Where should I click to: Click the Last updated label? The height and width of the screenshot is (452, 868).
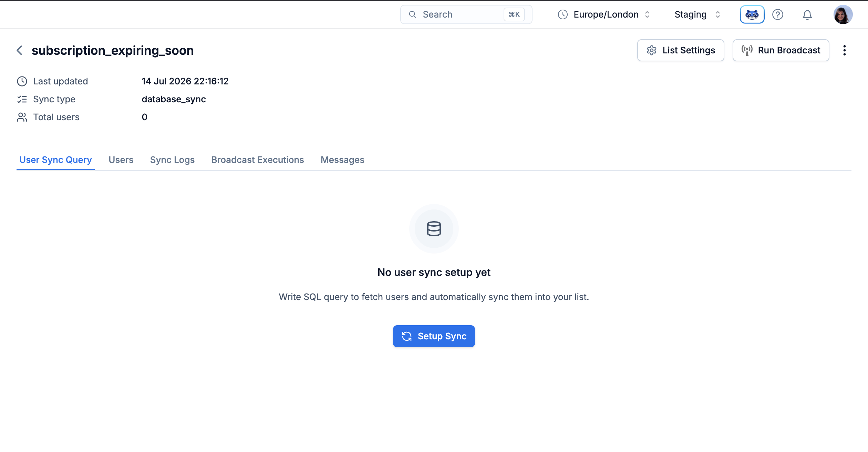click(x=61, y=81)
